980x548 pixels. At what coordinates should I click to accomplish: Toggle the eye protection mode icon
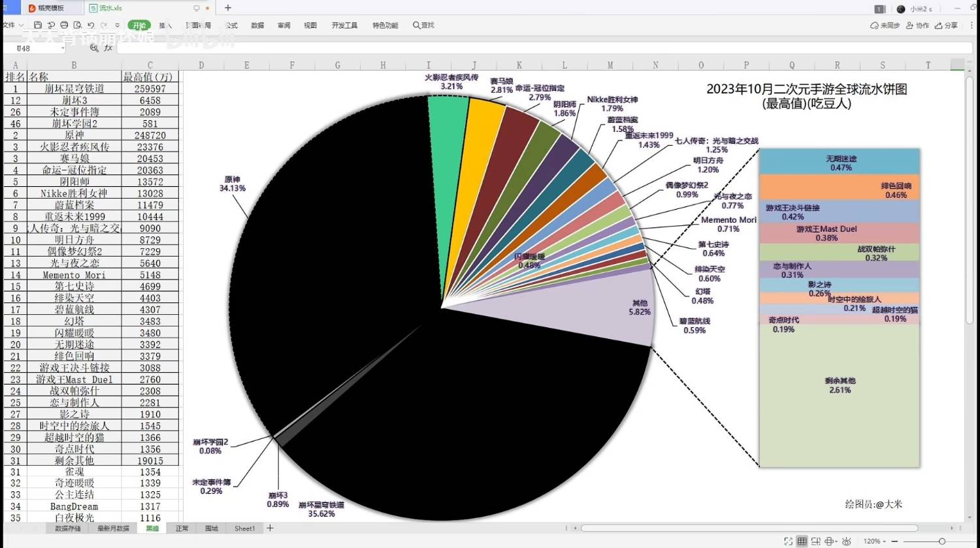pos(847,541)
